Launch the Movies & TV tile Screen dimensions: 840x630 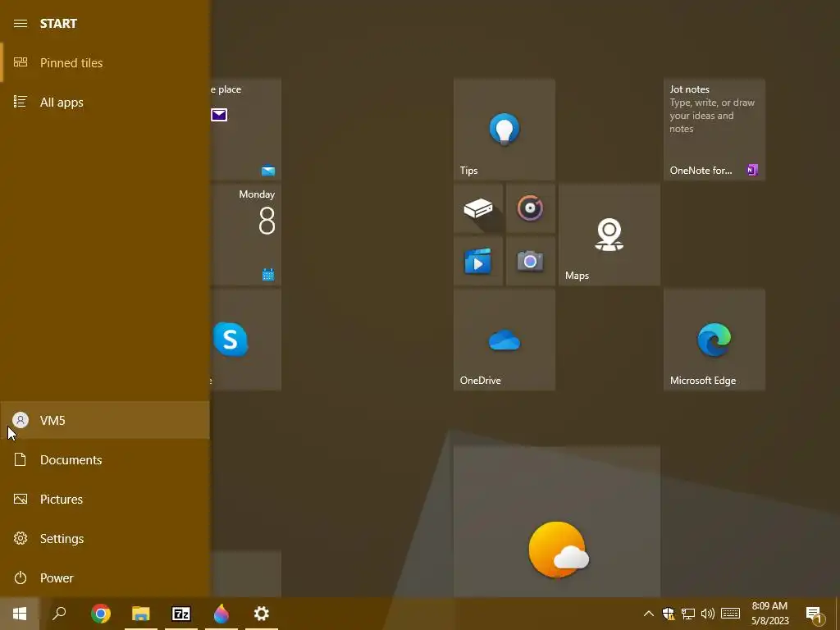point(478,261)
